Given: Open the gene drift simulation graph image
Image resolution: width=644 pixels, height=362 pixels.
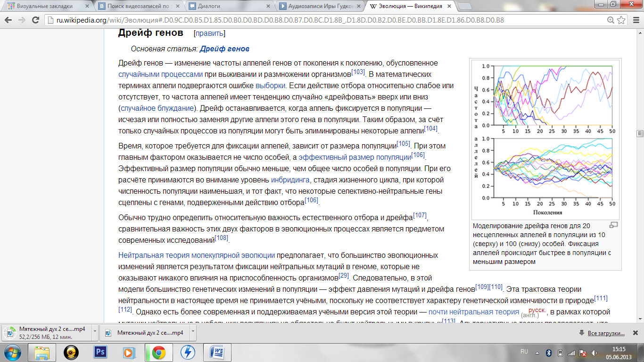Looking at the screenshot, I should [x=545, y=139].
